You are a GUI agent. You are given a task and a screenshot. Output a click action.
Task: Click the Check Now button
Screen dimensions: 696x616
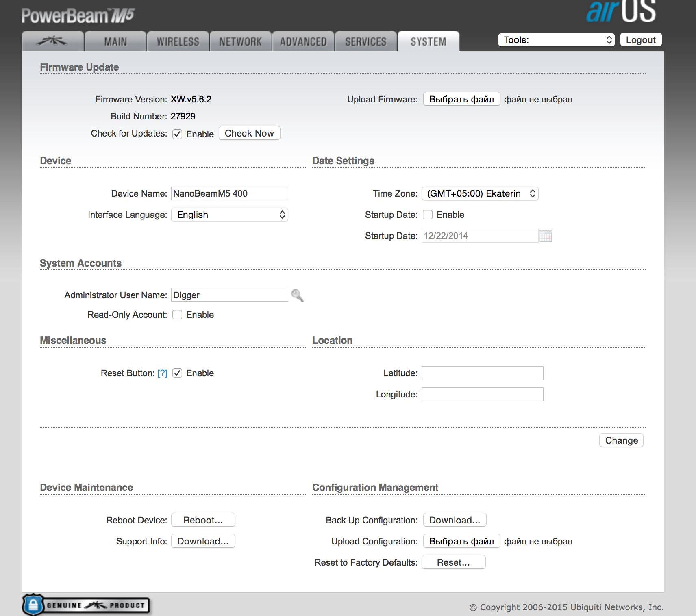point(250,133)
